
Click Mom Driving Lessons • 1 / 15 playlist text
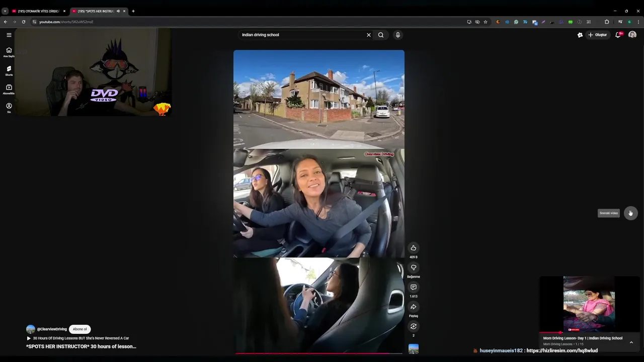563,344
